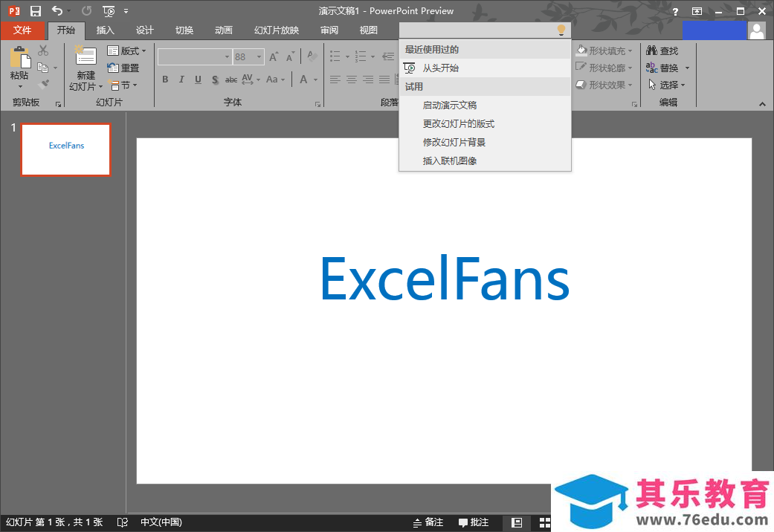Screen dimensions: 774x532
Task: Switch to the 设计 Design tab
Action: (145, 30)
